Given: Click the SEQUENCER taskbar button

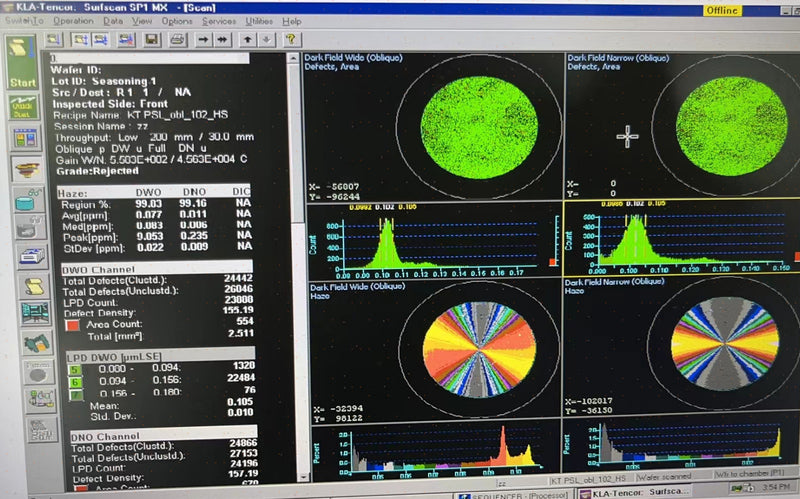Looking at the screenshot, I should tap(513, 494).
